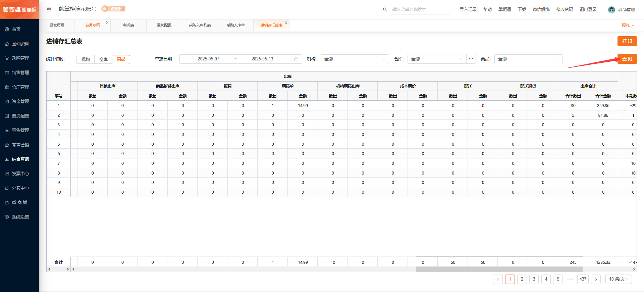The width and height of the screenshot is (644, 292).
Task: Click the 系统设置 gear icon
Action: pyautogui.click(x=7, y=217)
